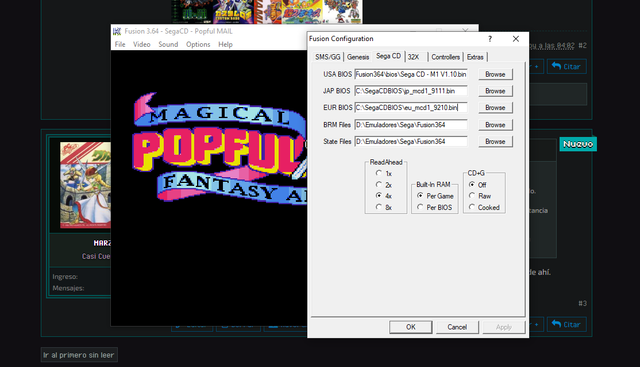
Task: Open the Sound menu in Fusion
Action: pyautogui.click(x=168, y=44)
